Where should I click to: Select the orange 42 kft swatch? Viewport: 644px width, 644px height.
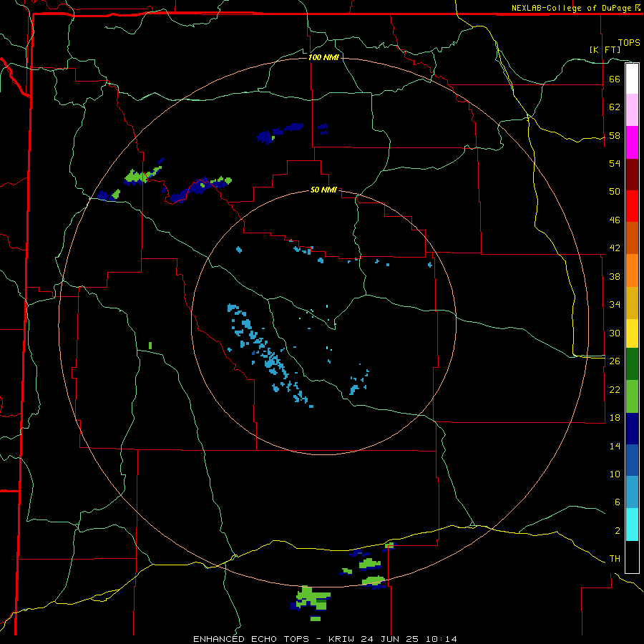point(632,270)
